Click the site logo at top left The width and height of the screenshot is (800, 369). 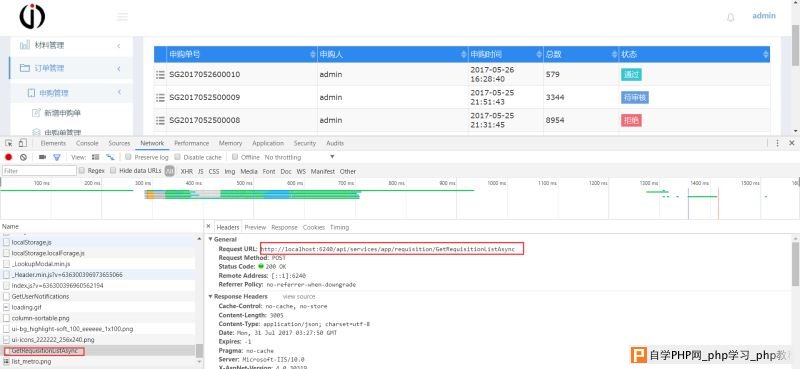tap(32, 16)
